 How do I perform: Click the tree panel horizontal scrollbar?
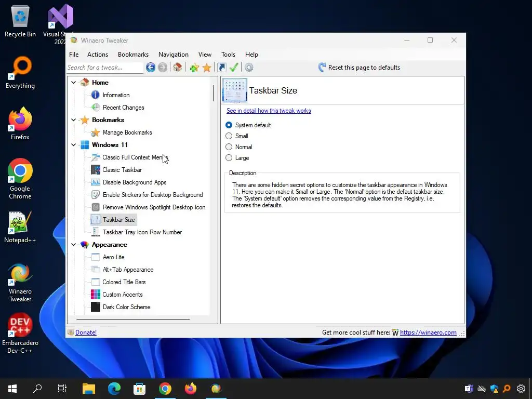point(133,320)
